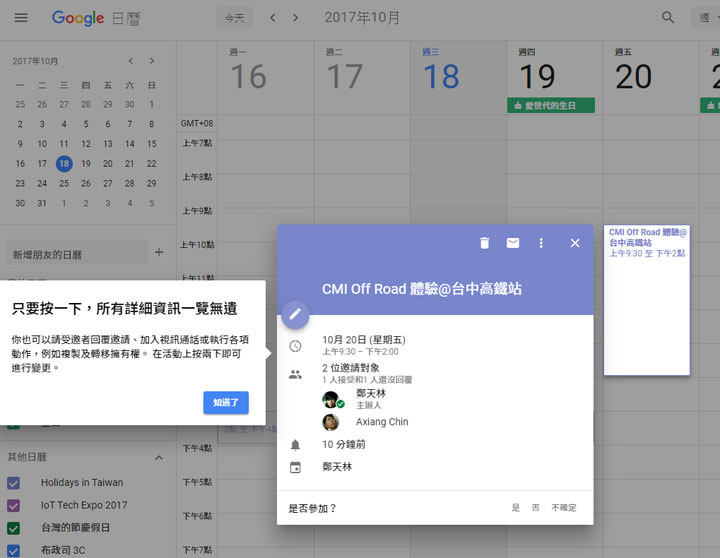
Task: Open the calendar search
Action: tap(668, 18)
